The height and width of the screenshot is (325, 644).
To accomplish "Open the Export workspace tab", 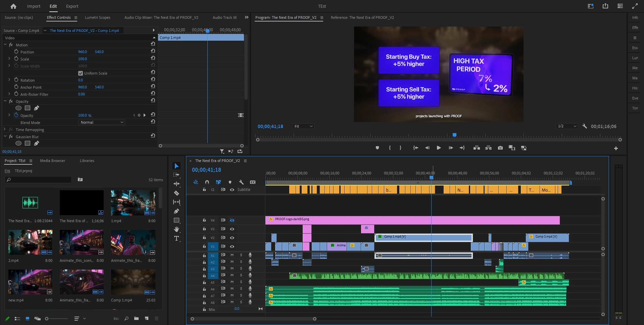I will [72, 6].
